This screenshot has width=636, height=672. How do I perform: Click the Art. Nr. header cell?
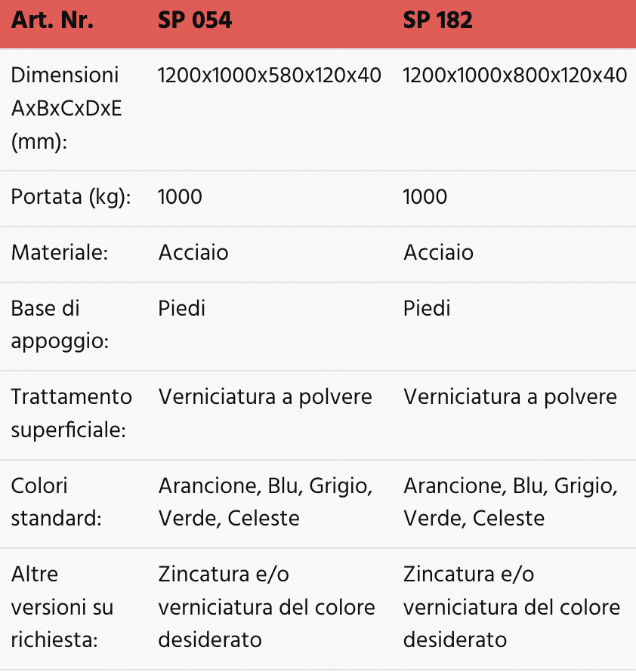[52, 20]
